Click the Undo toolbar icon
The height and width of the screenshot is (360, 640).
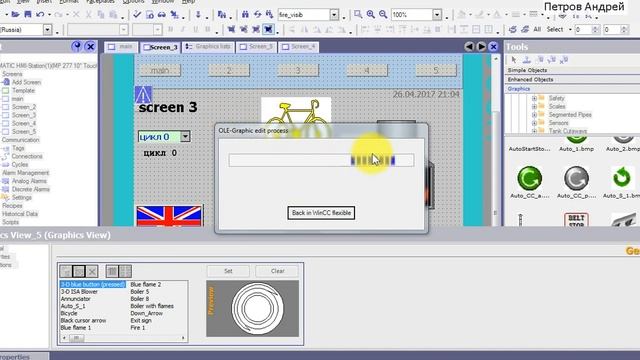(x=40, y=14)
